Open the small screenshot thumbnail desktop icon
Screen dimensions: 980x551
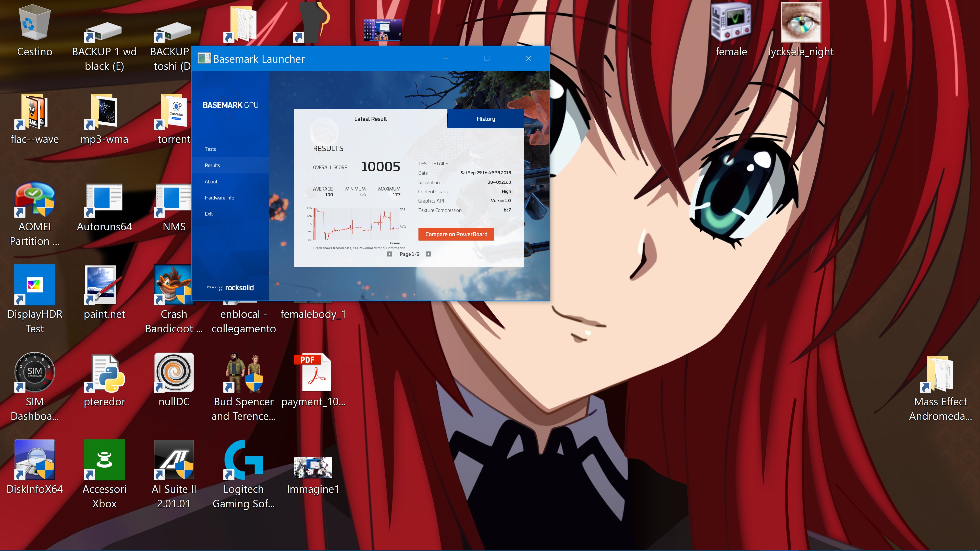[382, 30]
